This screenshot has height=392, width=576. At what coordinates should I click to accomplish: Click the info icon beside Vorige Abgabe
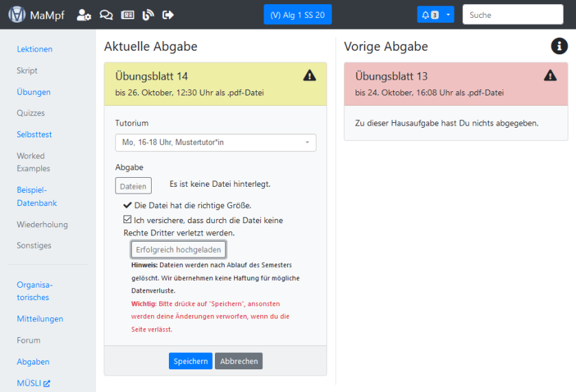coord(560,46)
